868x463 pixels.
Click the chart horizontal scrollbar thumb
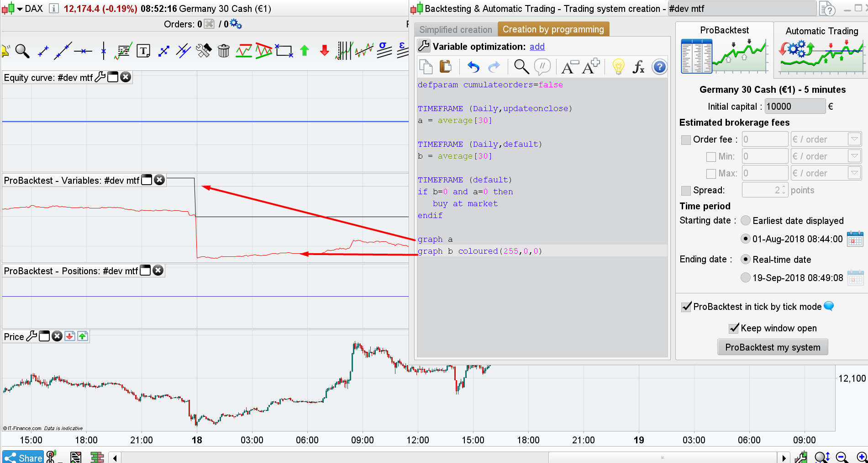click(662, 458)
